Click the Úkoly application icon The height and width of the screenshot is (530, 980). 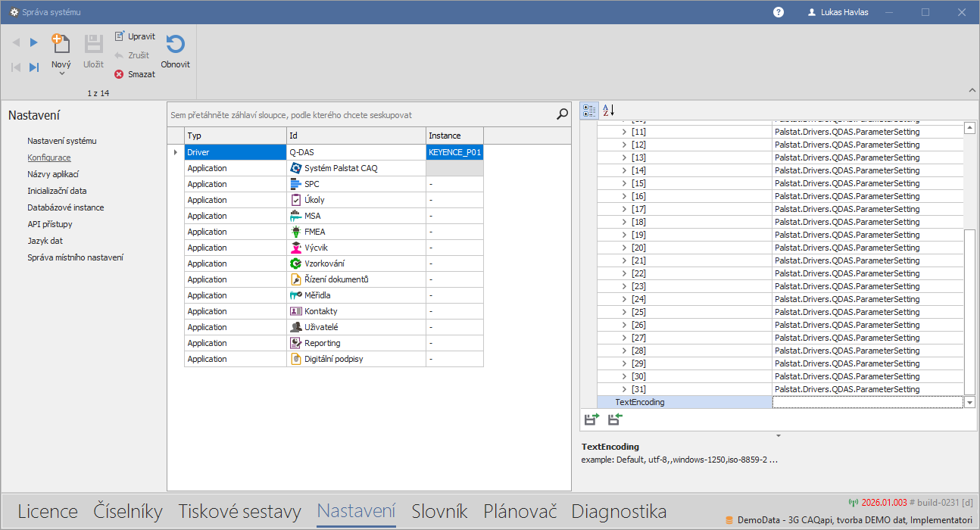(x=297, y=200)
